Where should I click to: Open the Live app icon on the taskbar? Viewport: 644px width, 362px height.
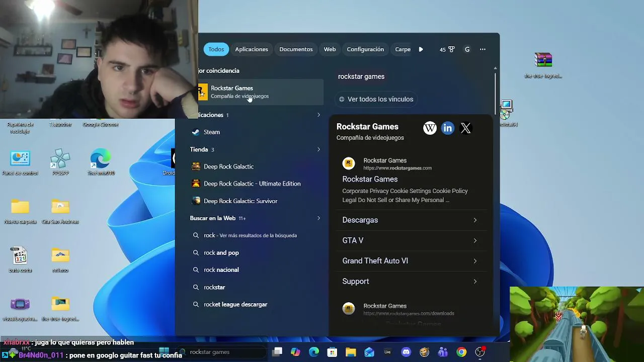coord(387,352)
